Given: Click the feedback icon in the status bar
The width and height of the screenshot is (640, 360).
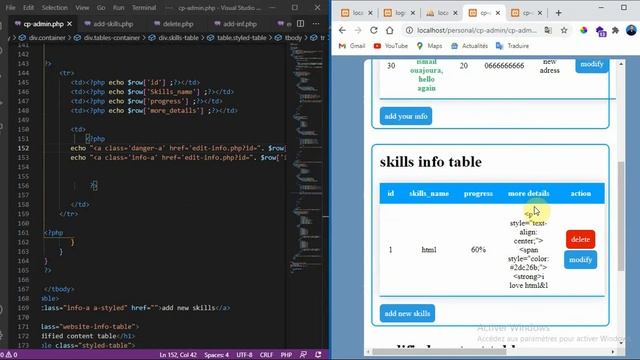Looking at the screenshot, I should (x=303, y=355).
